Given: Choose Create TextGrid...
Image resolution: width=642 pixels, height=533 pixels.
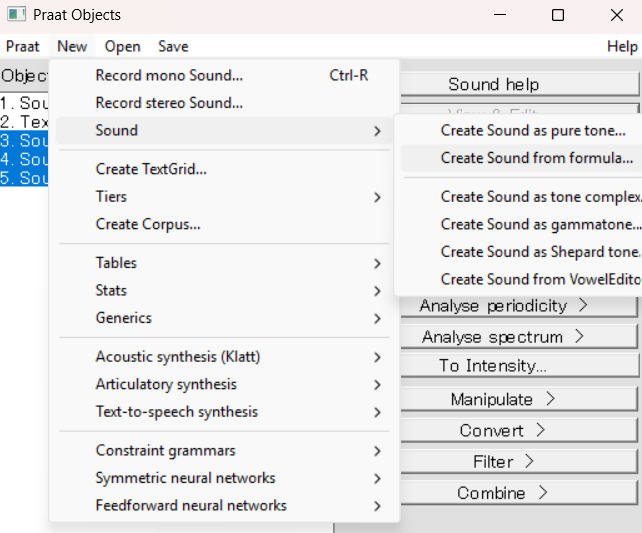Looking at the screenshot, I should (x=224, y=169).
